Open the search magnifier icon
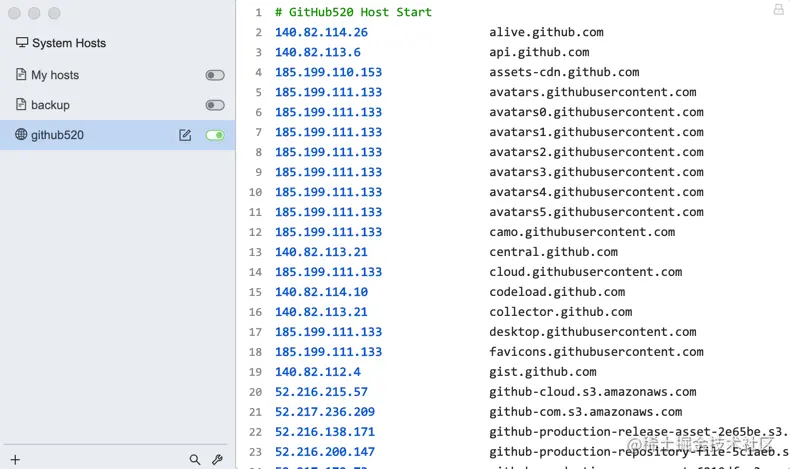 [x=194, y=459]
